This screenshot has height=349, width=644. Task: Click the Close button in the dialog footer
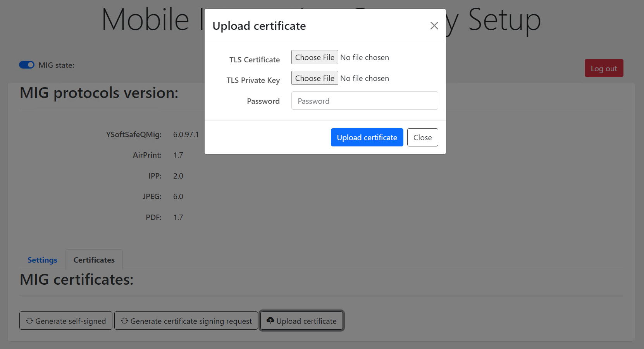click(x=422, y=138)
